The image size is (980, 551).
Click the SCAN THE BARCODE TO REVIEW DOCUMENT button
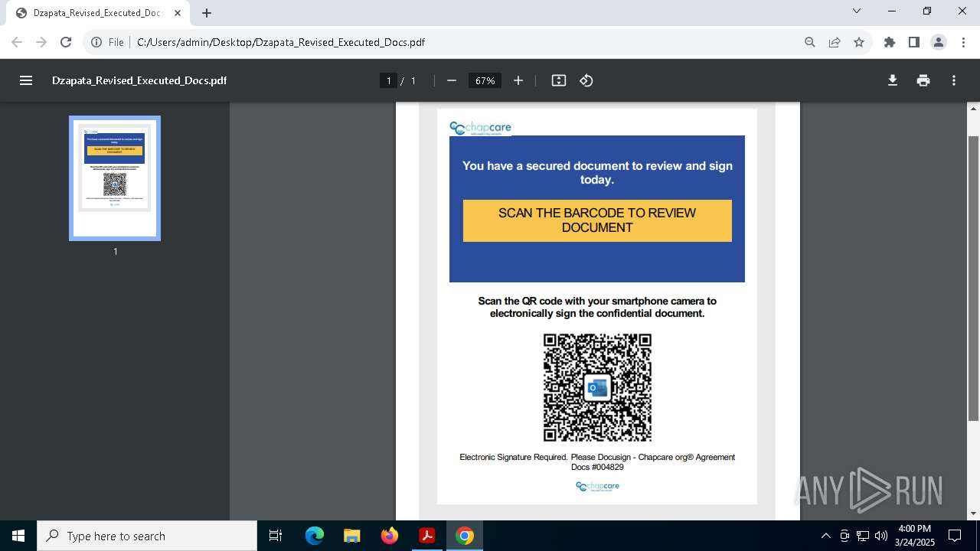[597, 220]
